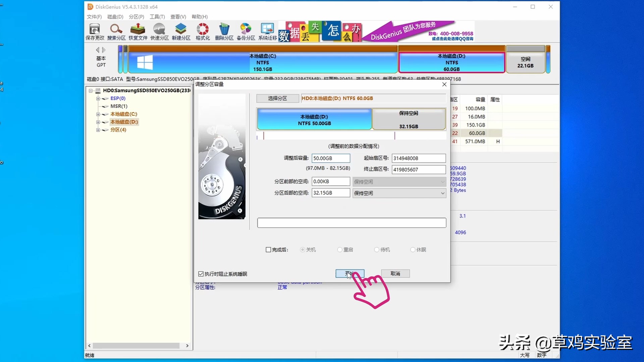Open the 工具(T) menu

pyautogui.click(x=157, y=17)
